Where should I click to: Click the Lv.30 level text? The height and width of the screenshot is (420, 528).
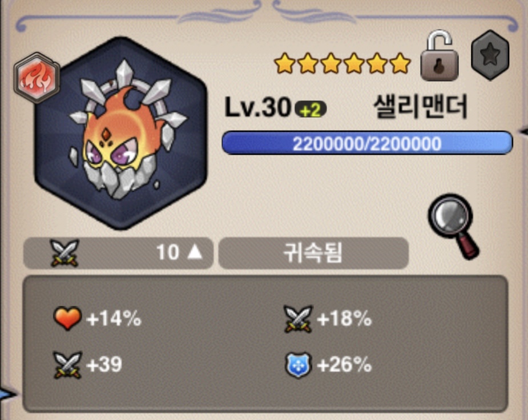257,108
